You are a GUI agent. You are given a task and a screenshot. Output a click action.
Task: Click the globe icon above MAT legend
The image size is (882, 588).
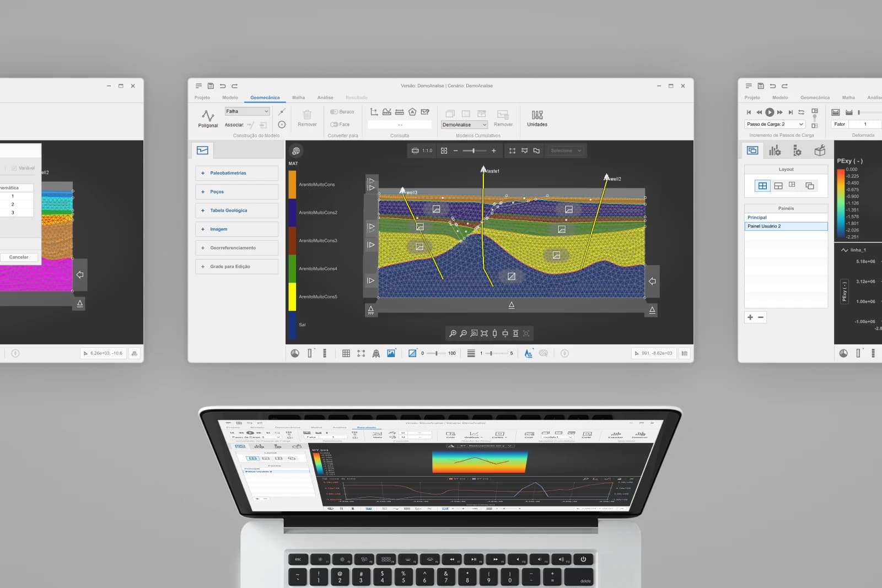(x=296, y=151)
